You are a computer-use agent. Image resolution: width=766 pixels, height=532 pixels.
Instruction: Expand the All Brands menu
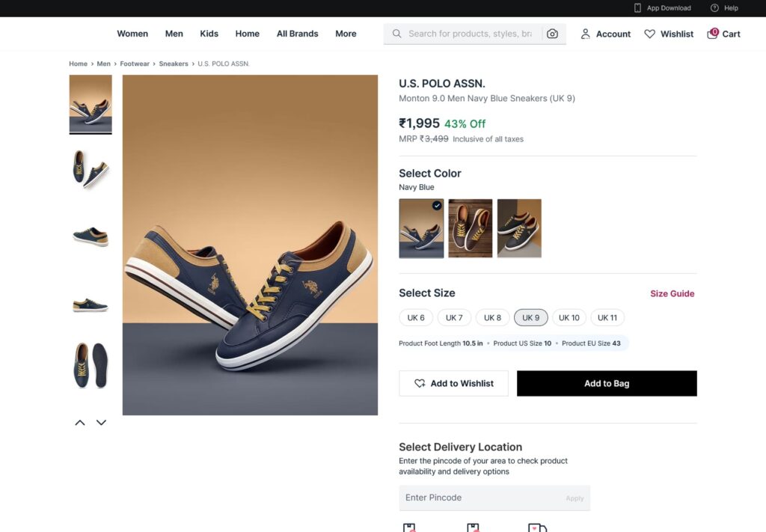(x=297, y=34)
